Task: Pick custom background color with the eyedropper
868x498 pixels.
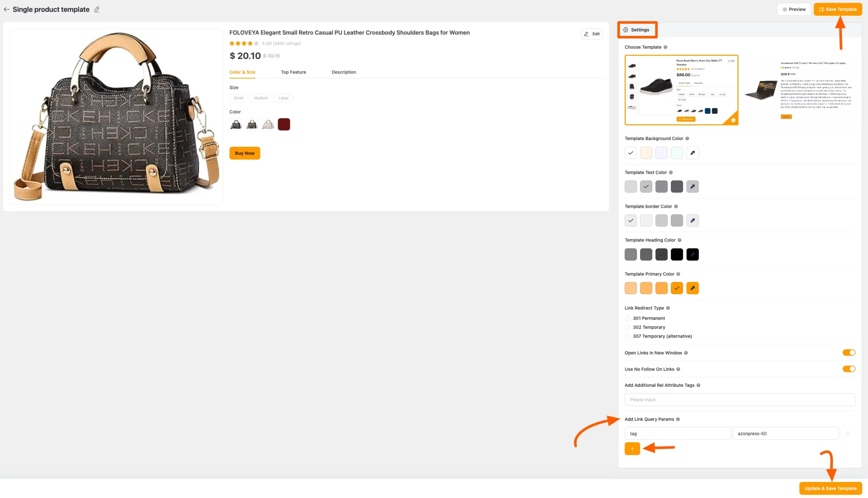Action: pos(693,153)
